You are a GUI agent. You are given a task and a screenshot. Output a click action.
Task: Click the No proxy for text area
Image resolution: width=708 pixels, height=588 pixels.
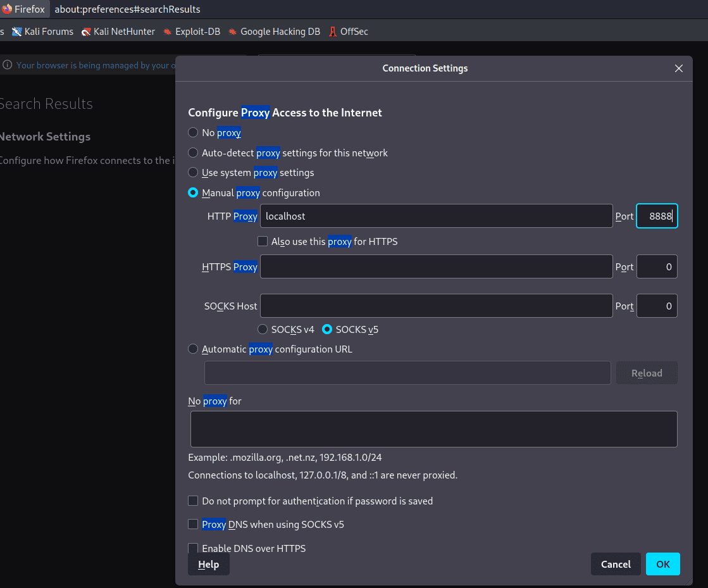click(x=433, y=429)
